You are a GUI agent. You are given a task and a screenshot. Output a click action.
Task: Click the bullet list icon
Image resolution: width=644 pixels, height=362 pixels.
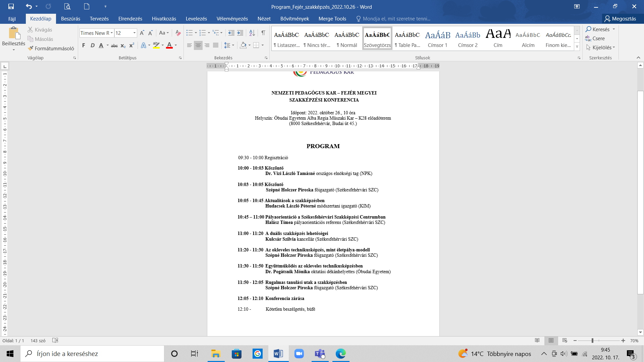coord(190,33)
